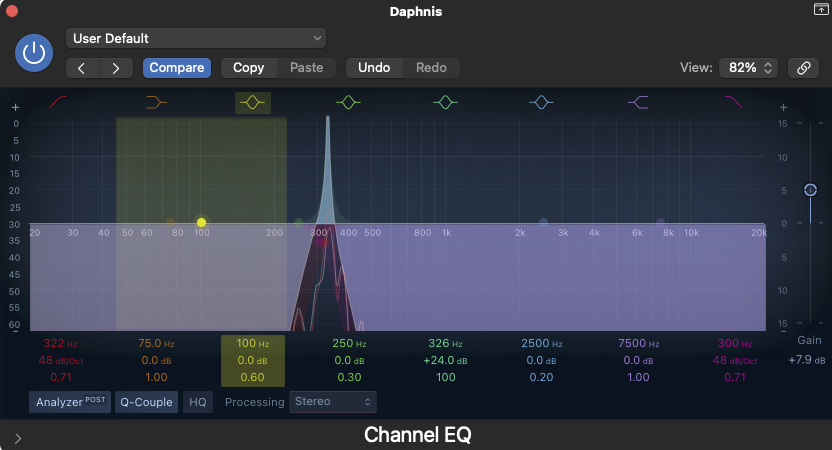Click the master Gain slider handle
The image size is (832, 450).
point(810,190)
